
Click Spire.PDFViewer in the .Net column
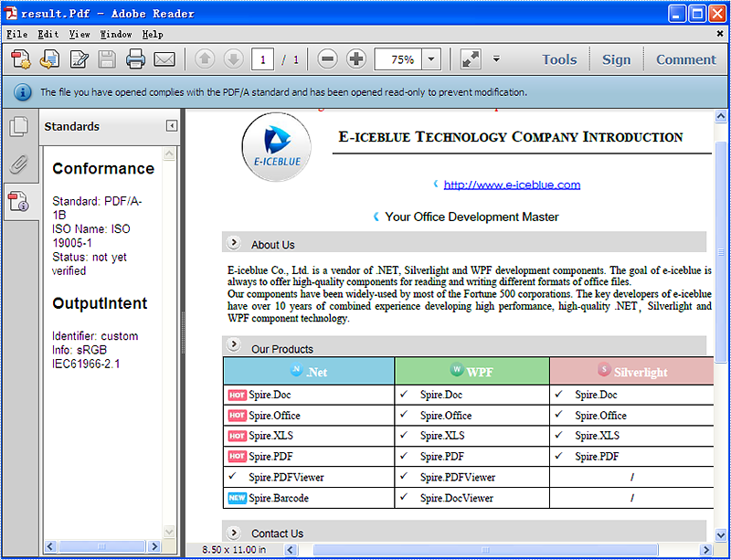point(286,478)
